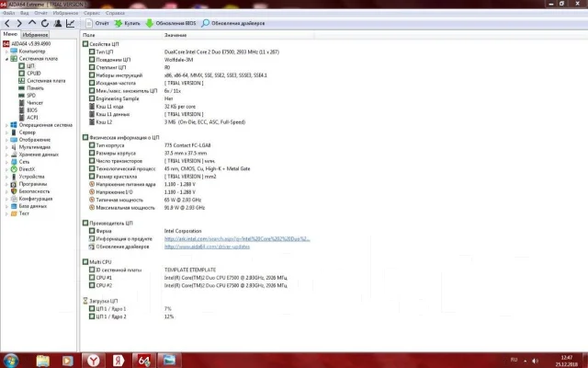588x368 pixels.
Task: Select the Программы tree entry
Action: (33, 184)
